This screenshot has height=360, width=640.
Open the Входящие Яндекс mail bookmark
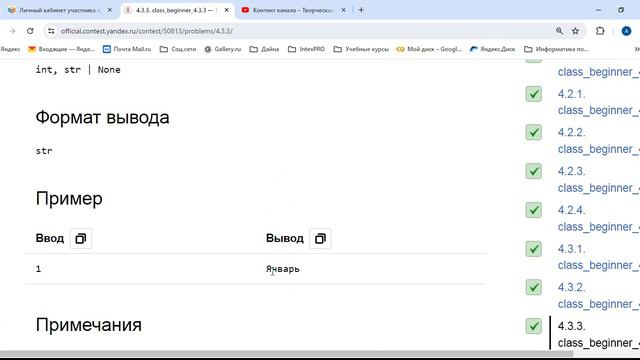pyautogui.click(x=62, y=49)
